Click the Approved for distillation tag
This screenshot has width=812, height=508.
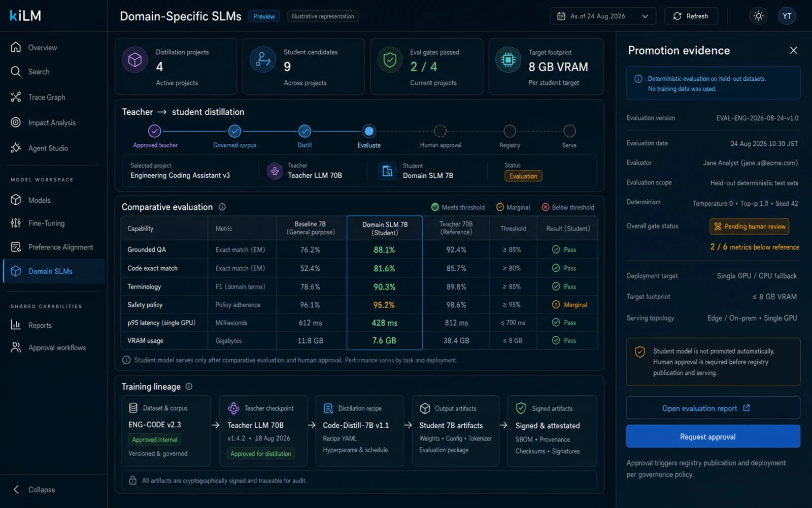pyautogui.click(x=261, y=454)
